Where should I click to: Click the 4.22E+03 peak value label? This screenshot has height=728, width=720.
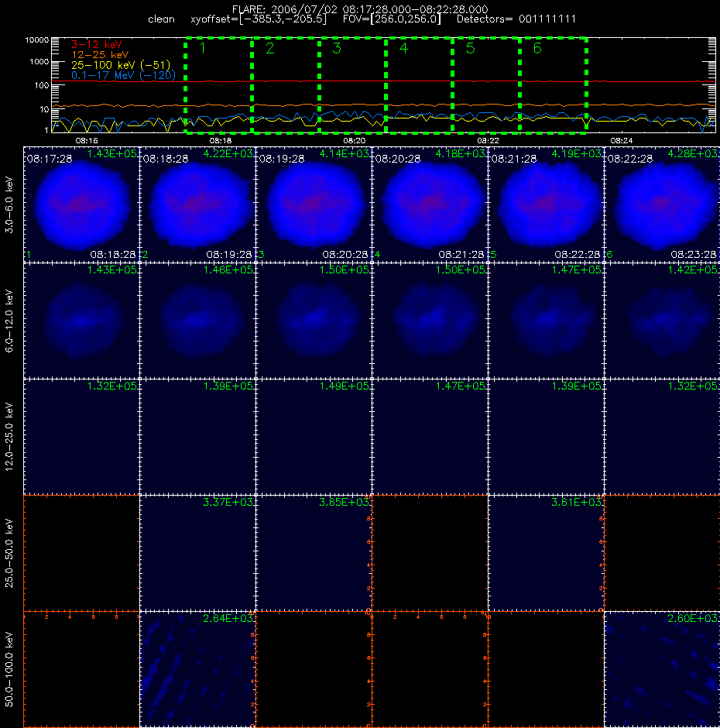point(228,153)
